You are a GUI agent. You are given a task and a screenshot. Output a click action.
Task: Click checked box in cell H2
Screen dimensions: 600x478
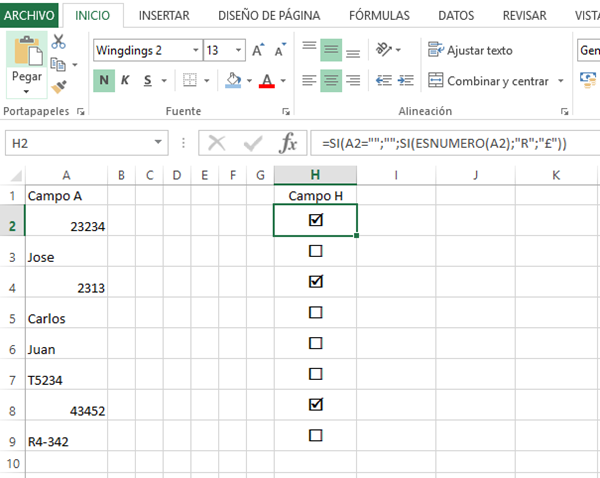(316, 220)
